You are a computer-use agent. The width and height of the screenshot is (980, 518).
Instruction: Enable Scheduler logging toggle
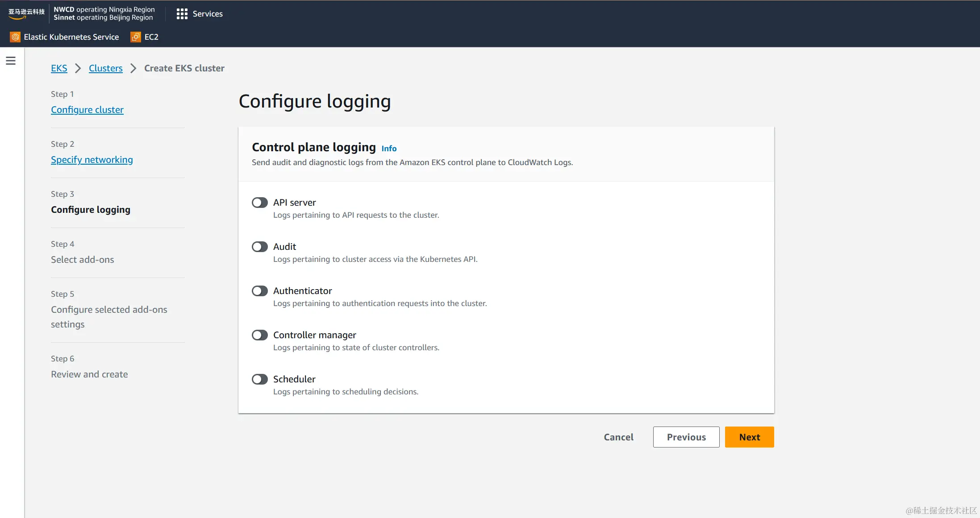point(260,379)
